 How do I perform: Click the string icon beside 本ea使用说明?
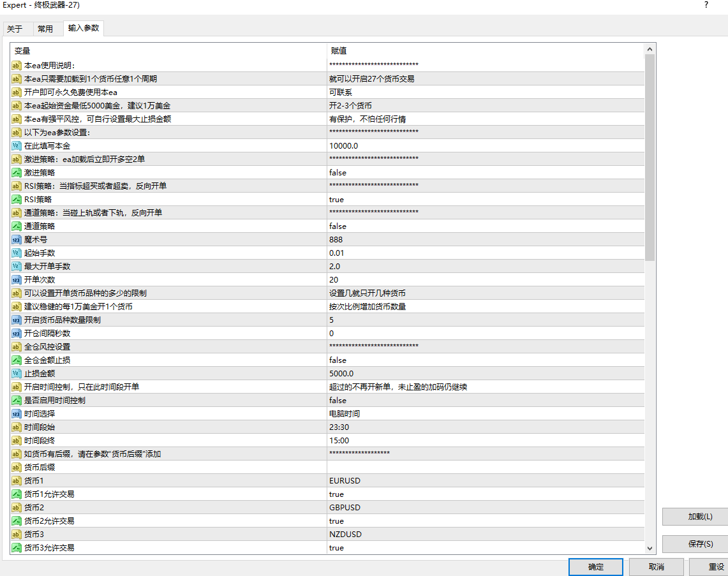point(16,66)
